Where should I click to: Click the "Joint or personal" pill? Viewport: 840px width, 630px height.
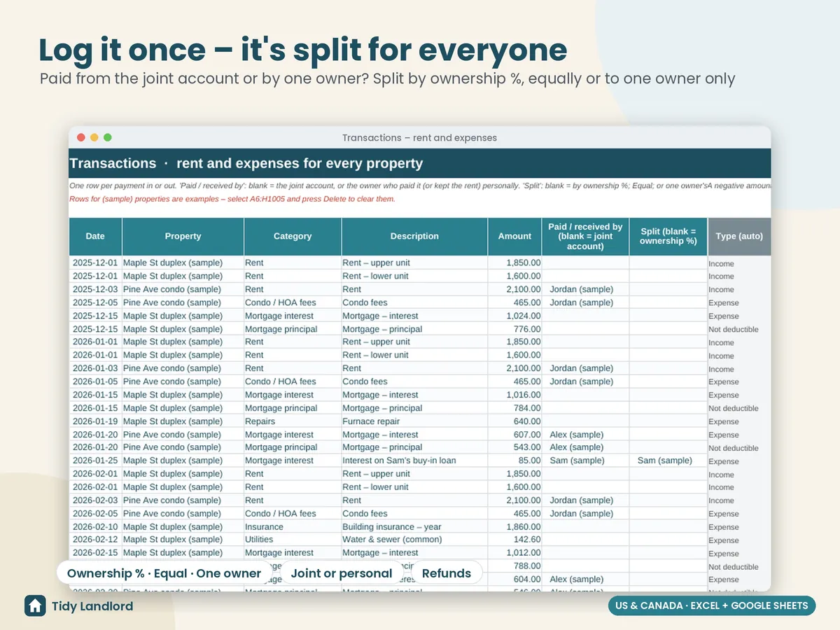point(342,573)
